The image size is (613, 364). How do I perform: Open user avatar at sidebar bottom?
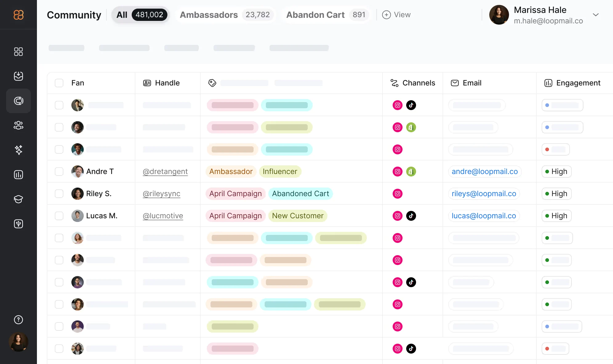18,342
